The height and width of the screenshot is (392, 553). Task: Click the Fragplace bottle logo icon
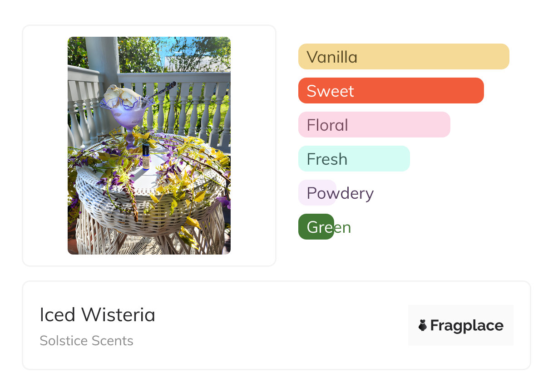point(423,325)
